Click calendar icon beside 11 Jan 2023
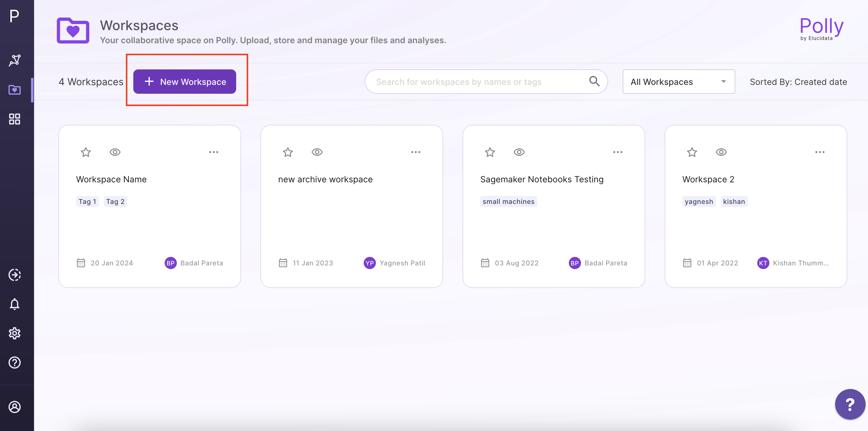Image resolution: width=868 pixels, height=431 pixels. click(283, 263)
